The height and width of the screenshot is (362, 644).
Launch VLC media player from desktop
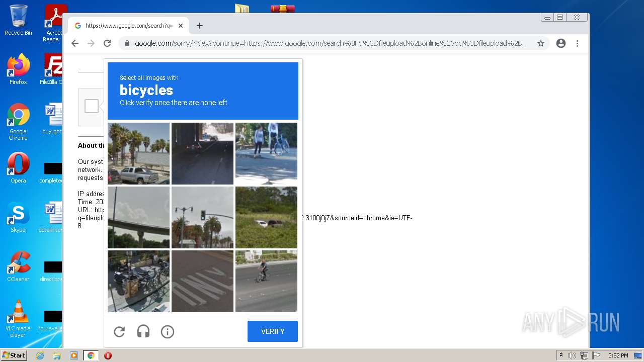pos(18,319)
